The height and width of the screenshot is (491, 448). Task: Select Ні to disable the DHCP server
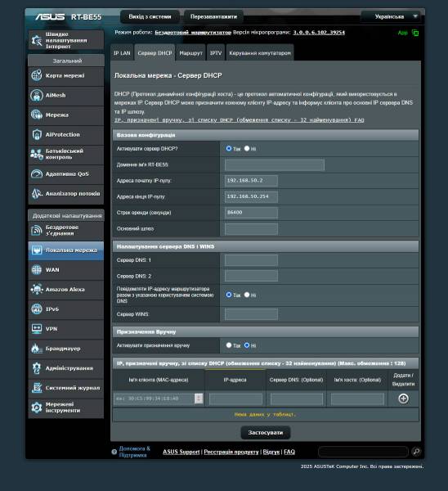[x=247, y=148]
